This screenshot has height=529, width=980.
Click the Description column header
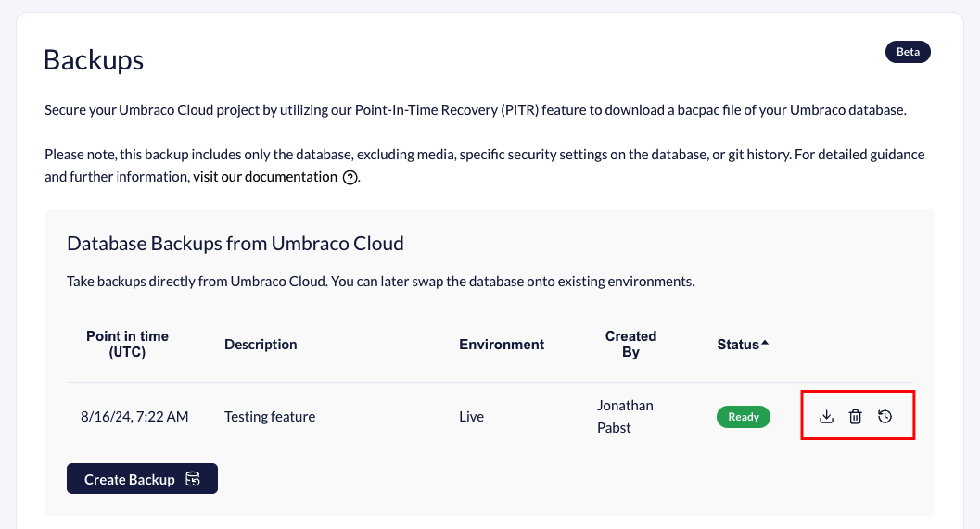click(261, 344)
